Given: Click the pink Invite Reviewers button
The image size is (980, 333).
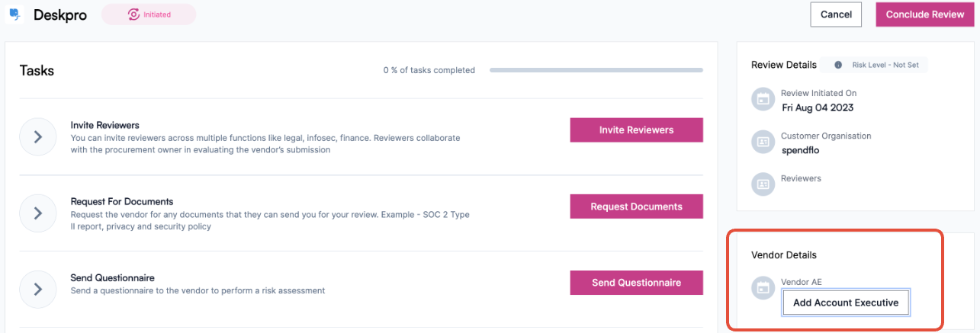Looking at the screenshot, I should (637, 130).
